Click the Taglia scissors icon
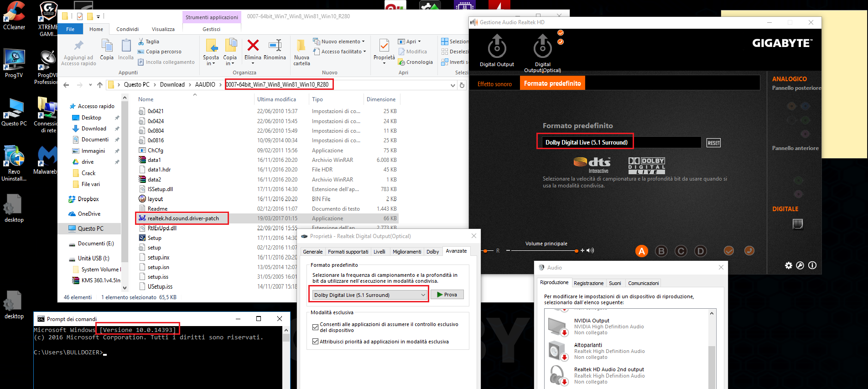This screenshot has height=389, width=868. pos(141,41)
